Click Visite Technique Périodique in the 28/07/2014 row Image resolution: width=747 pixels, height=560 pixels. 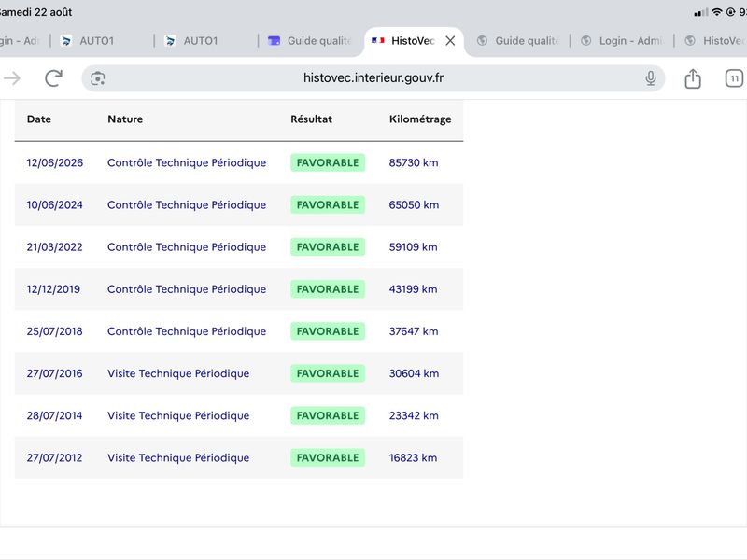click(x=178, y=415)
